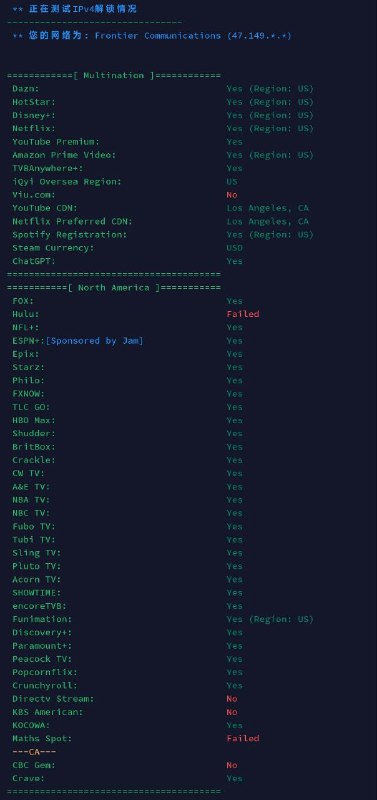Select the ChatGPT label

pos(34,261)
